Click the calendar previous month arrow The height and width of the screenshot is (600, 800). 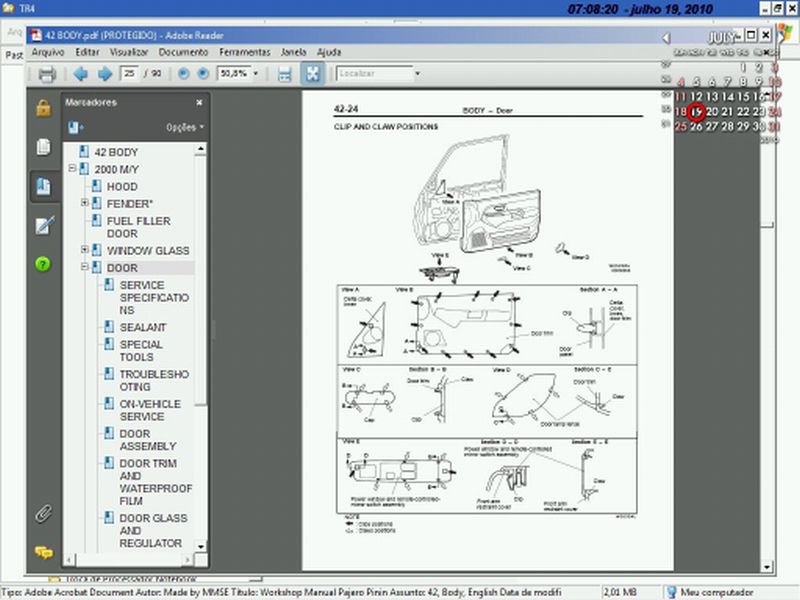(666, 38)
